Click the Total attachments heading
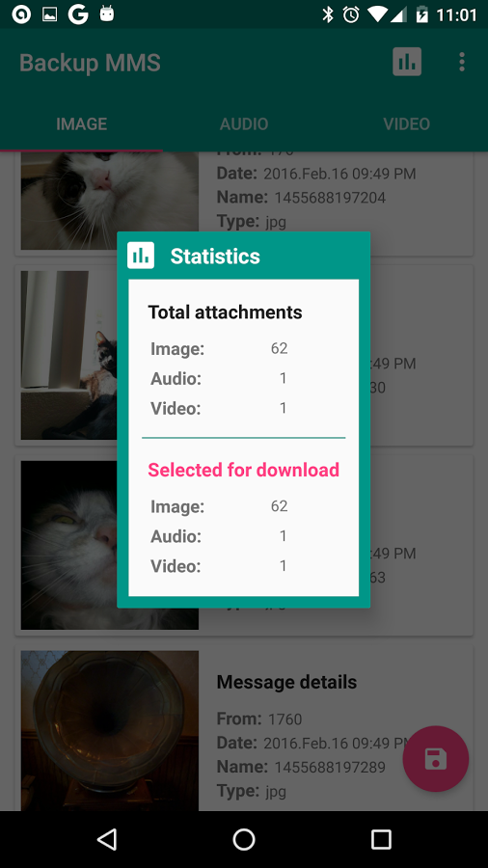This screenshot has width=488, height=868. 225,312
